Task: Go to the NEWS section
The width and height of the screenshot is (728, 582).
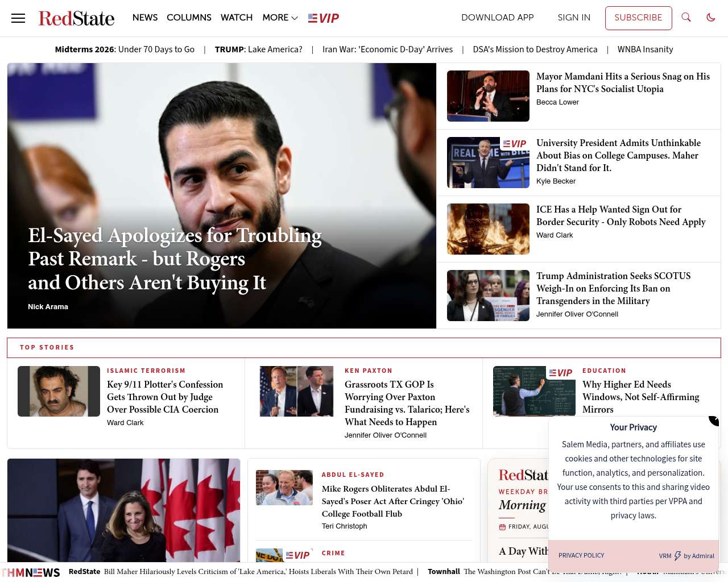Action: tap(145, 18)
